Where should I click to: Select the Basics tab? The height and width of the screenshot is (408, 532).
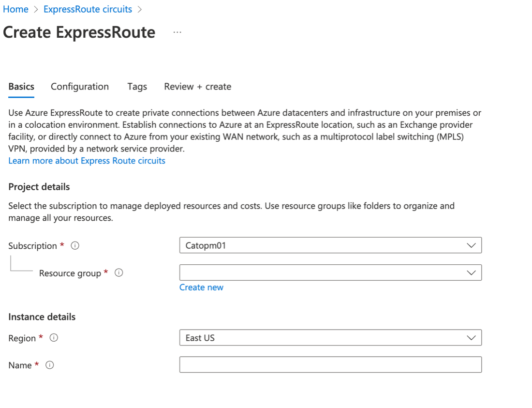coord(21,87)
